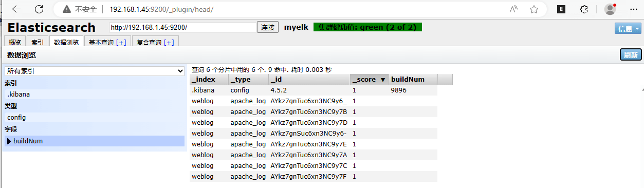Viewport: 644px width, 188px height.
Task: Open row AYkz7gnTuc6xn3NC9y7C
Action: tap(313, 165)
